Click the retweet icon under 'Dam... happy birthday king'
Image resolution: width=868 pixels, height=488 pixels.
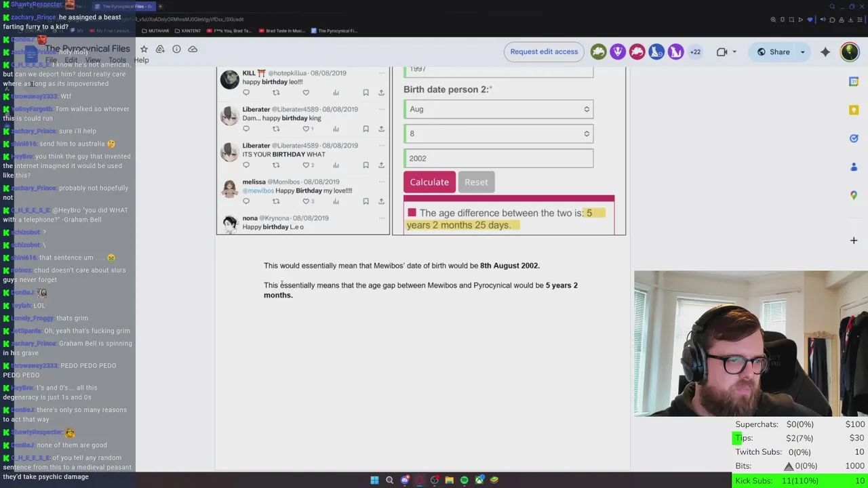click(276, 129)
